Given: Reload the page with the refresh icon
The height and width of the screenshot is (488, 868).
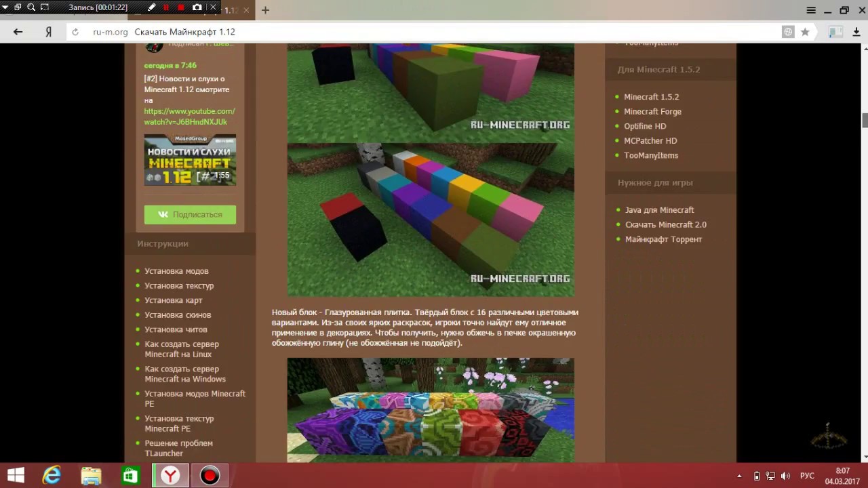Looking at the screenshot, I should point(75,32).
